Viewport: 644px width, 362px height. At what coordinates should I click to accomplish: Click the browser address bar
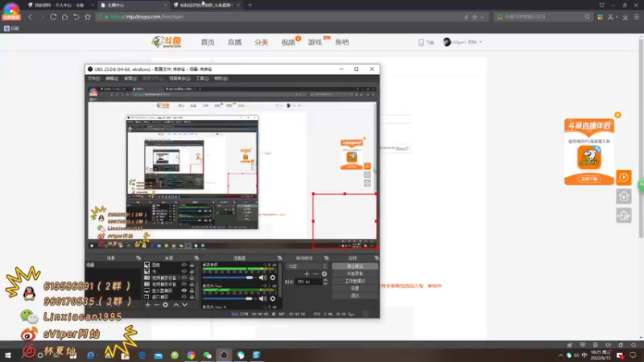tap(283, 17)
